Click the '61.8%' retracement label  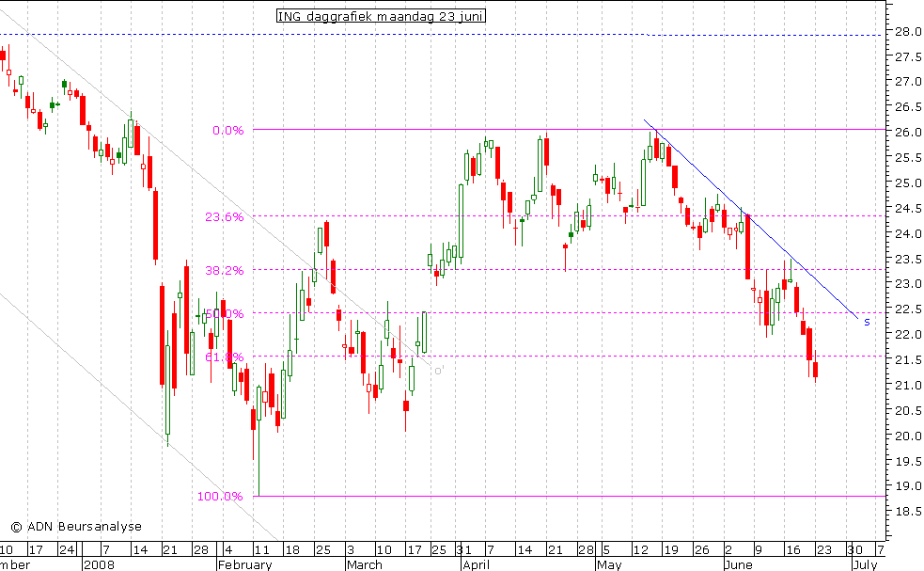(x=224, y=357)
